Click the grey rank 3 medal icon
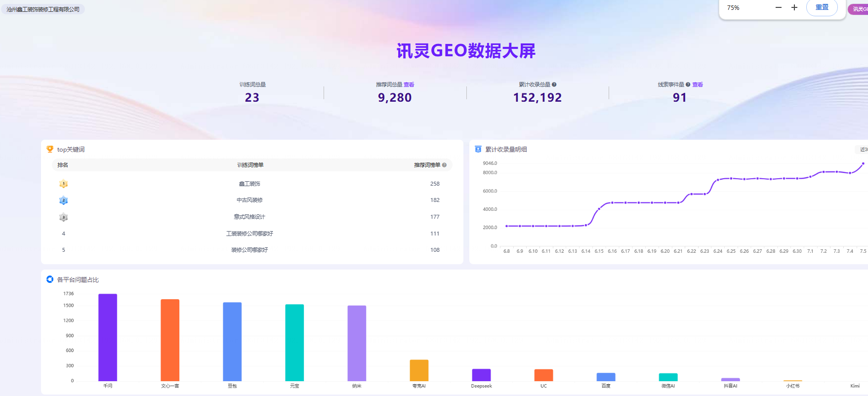 tap(64, 217)
